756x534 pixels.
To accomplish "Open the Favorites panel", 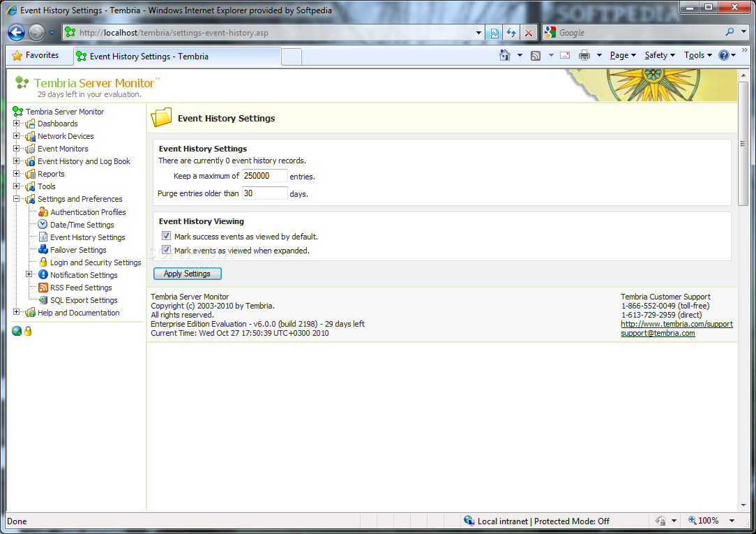I will pyautogui.click(x=35, y=55).
